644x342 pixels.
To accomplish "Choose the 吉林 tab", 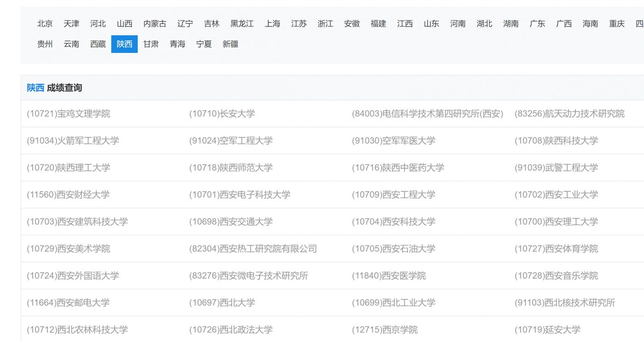I will 212,24.
